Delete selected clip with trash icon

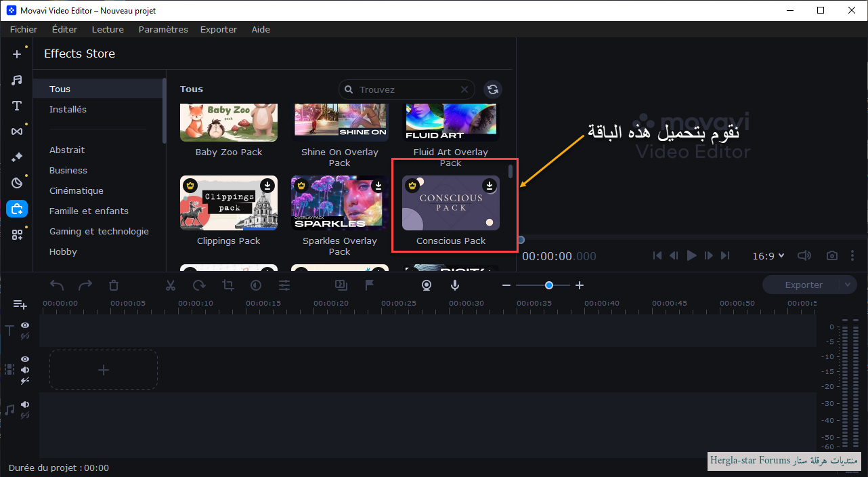click(114, 285)
